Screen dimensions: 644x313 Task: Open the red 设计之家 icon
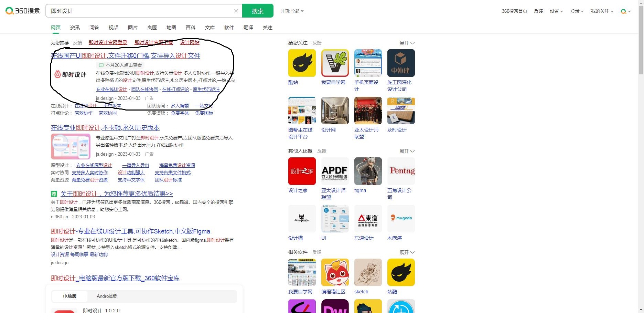click(302, 171)
